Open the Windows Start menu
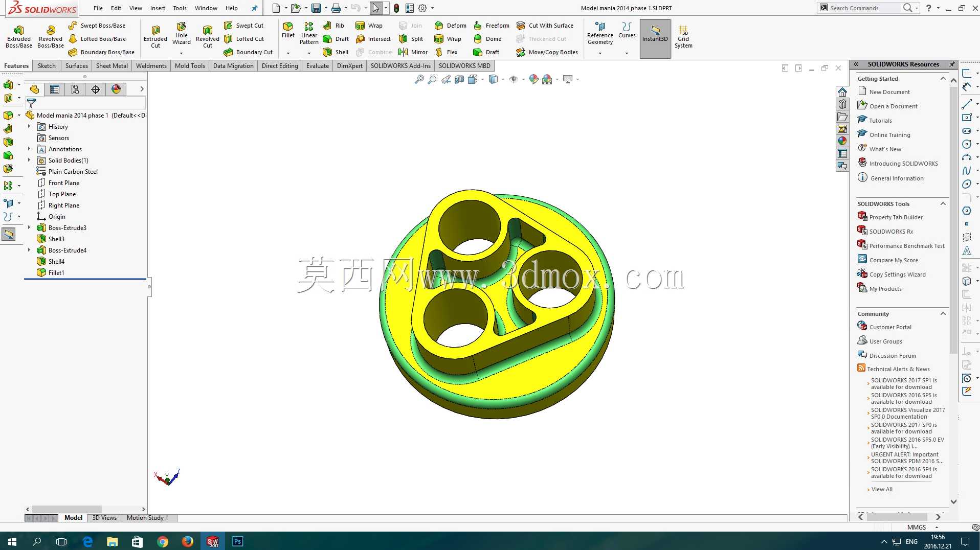Screen dimensions: 980x550 tap(12, 541)
